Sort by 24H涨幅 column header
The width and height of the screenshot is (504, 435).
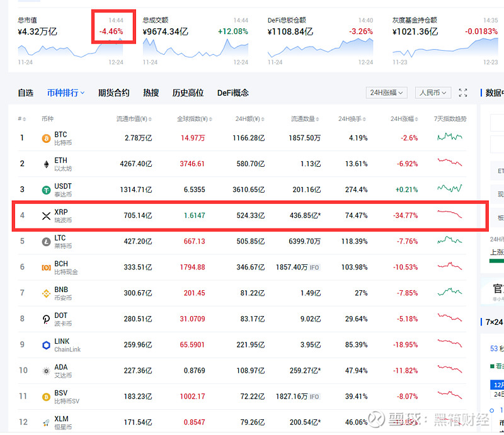coord(404,119)
